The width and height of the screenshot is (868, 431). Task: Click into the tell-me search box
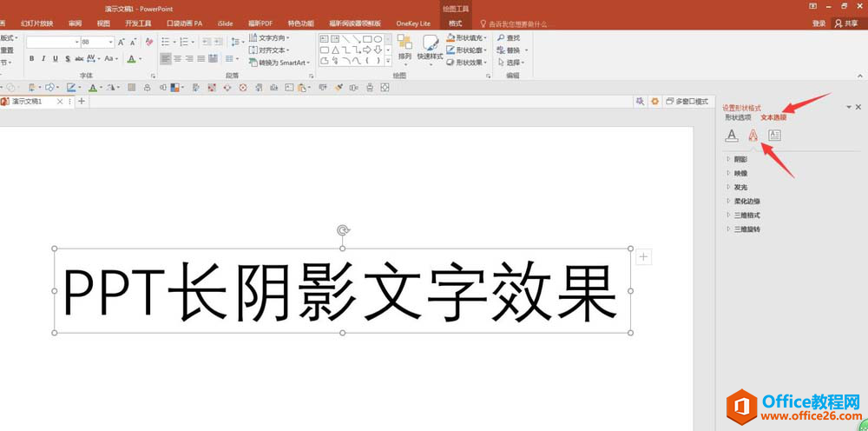pyautogui.click(x=514, y=23)
